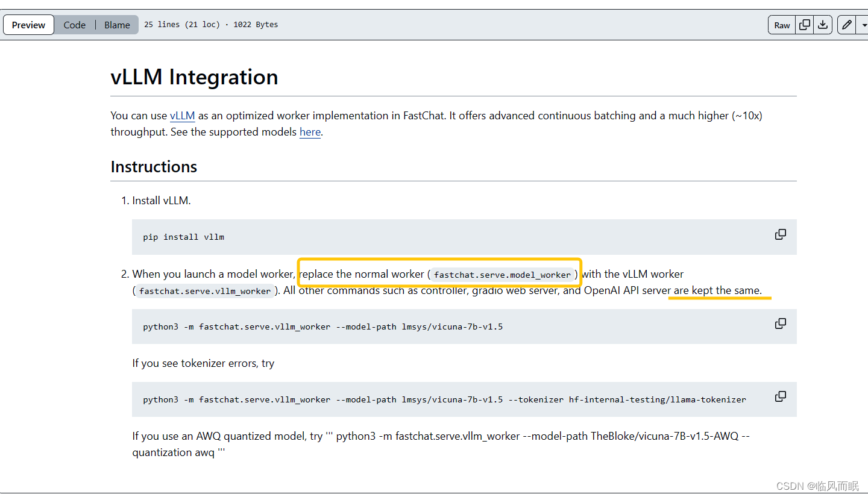
Task: Click the 'fastchat.serve.model_worker' inline code
Action: click(502, 275)
